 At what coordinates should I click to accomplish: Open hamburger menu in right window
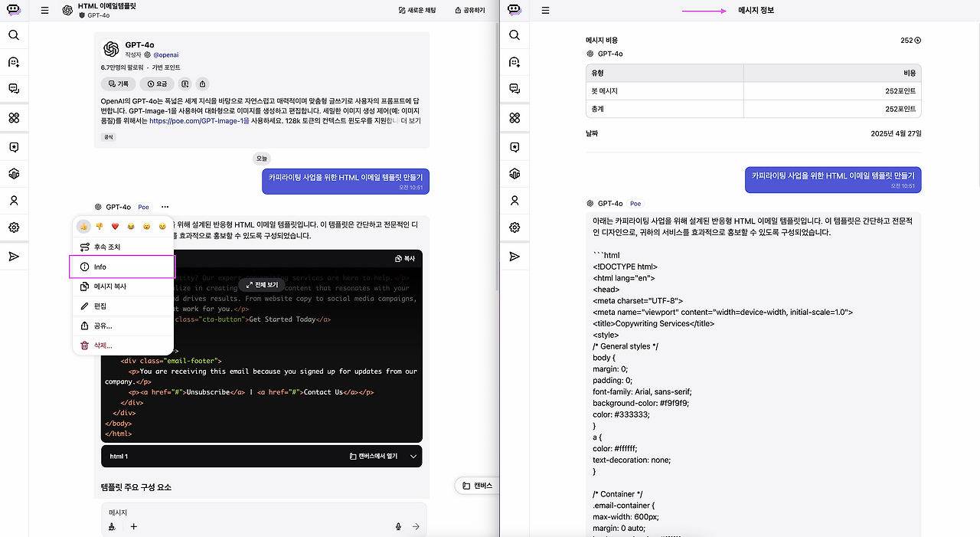(546, 11)
